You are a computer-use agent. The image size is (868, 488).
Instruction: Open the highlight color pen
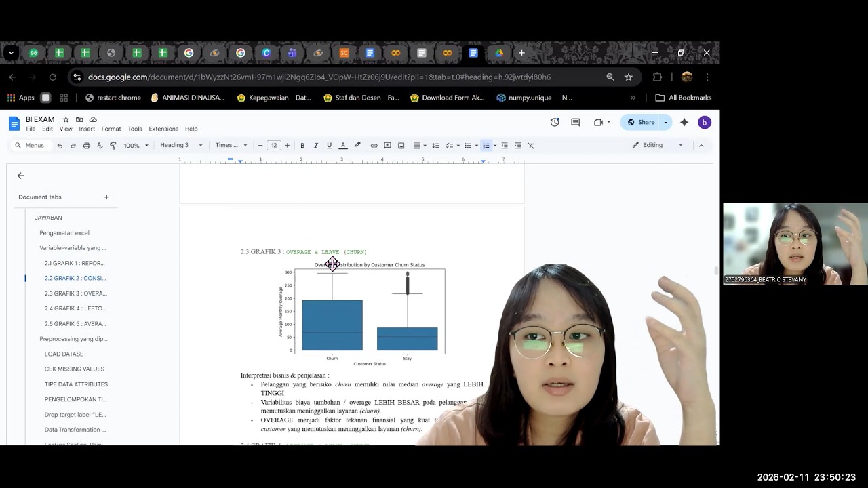click(357, 146)
